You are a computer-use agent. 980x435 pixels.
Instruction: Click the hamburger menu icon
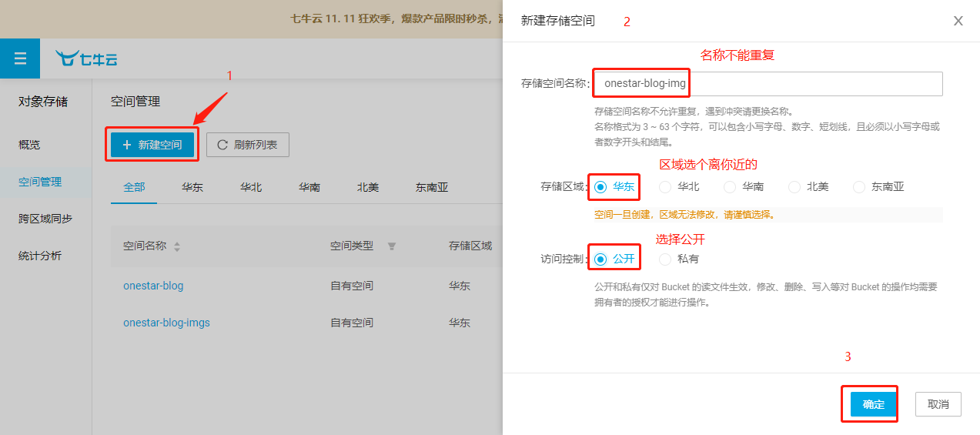(20, 59)
